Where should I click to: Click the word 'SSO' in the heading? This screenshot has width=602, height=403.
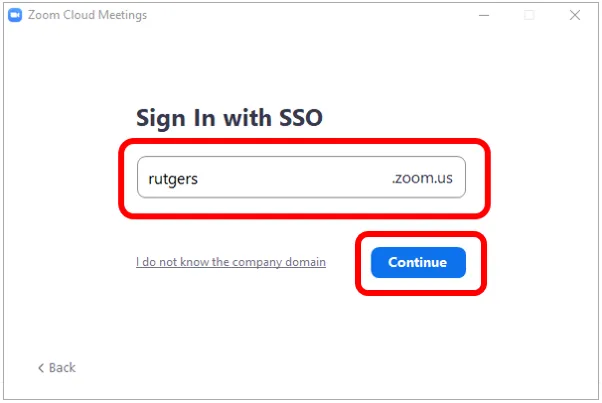301,117
